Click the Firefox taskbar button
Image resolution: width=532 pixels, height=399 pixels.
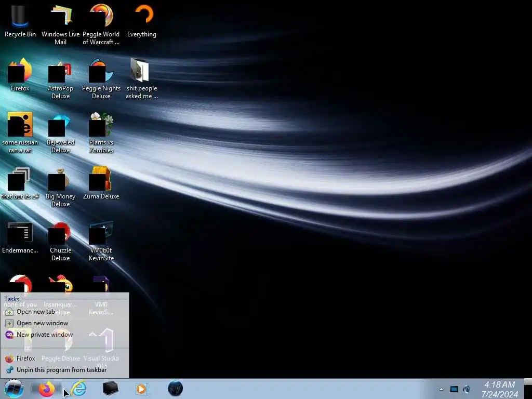[46, 389]
